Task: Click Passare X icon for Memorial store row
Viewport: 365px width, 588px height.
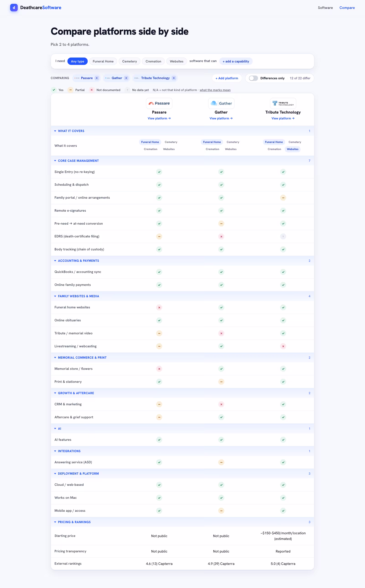Action: point(159,369)
